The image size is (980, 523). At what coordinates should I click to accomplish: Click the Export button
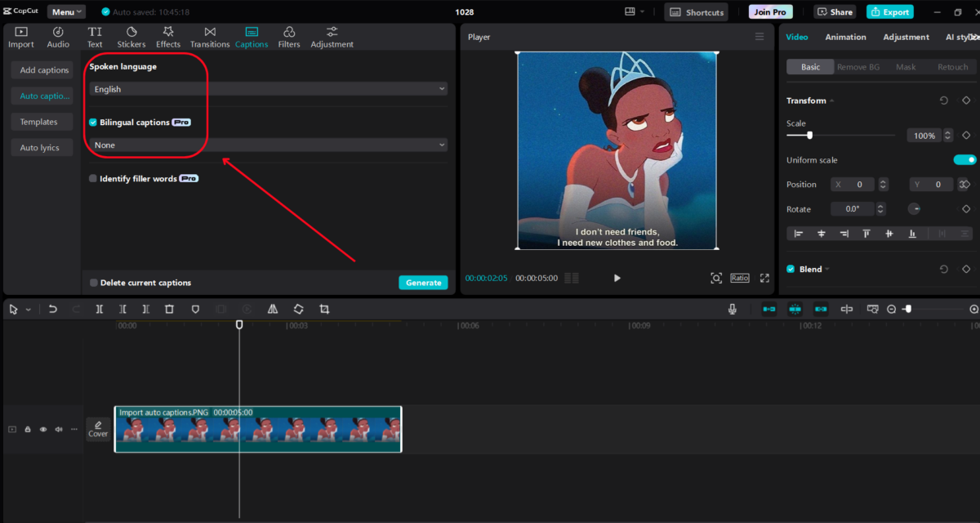point(890,12)
